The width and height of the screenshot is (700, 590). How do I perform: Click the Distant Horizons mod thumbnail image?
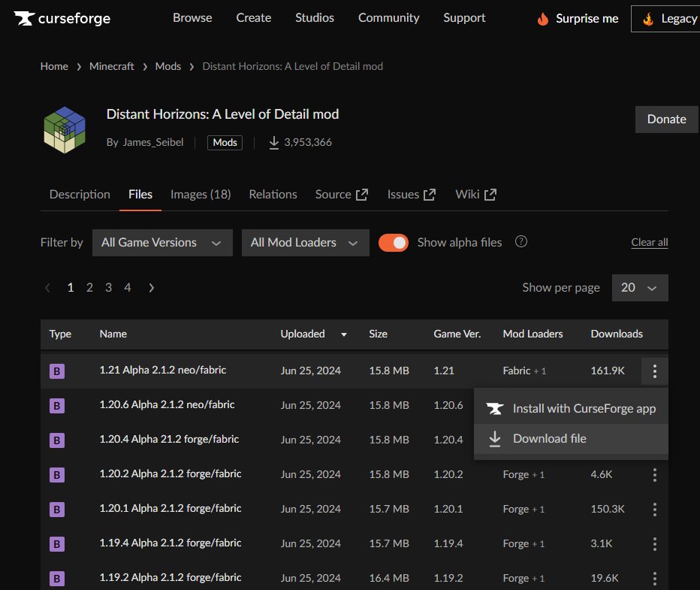tap(65, 129)
